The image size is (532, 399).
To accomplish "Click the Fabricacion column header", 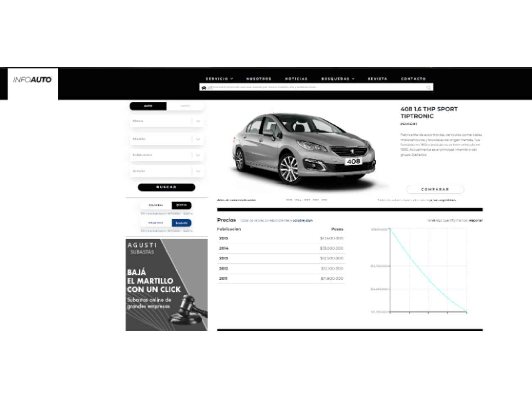I will 229,229.
